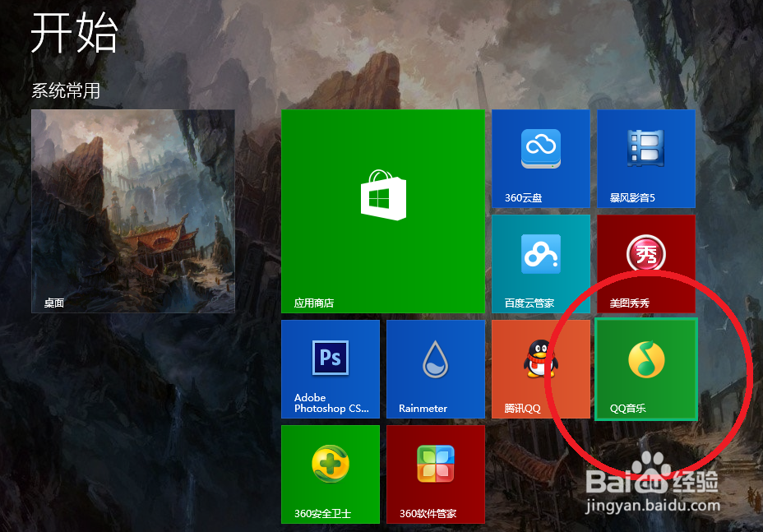
Task: Click the 开始 title text
Action: pyautogui.click(x=74, y=33)
